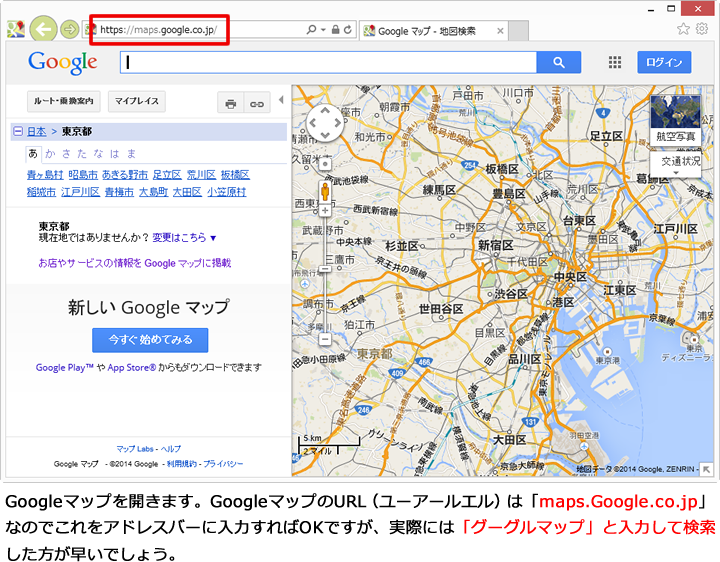720x562 pixels.
Task: Click the zoom slider handle
Action: coord(325,269)
